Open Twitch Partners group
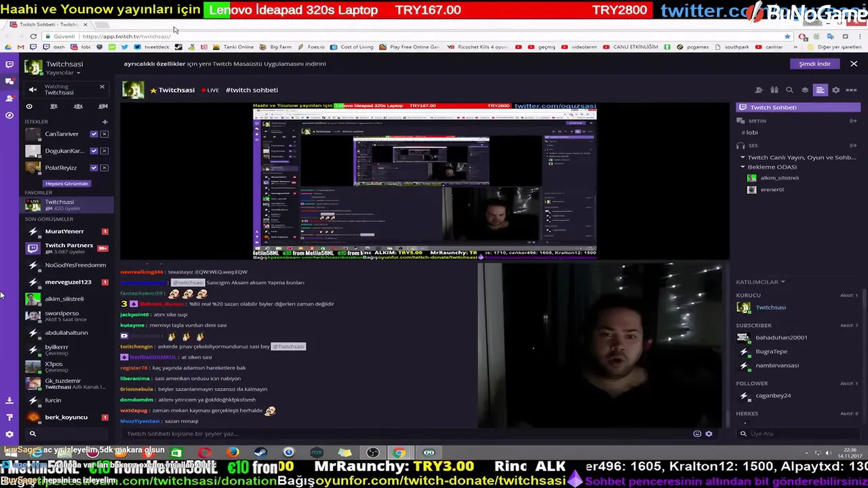 coord(66,248)
